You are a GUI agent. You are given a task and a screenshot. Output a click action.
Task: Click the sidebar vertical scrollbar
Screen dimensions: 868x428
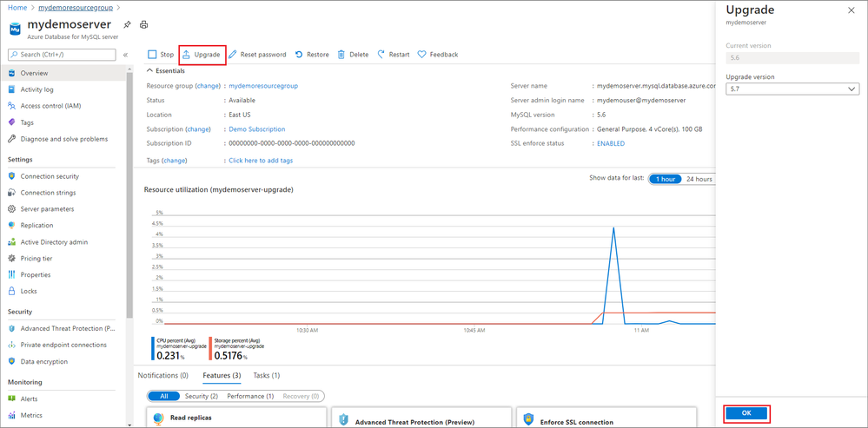coord(129,194)
